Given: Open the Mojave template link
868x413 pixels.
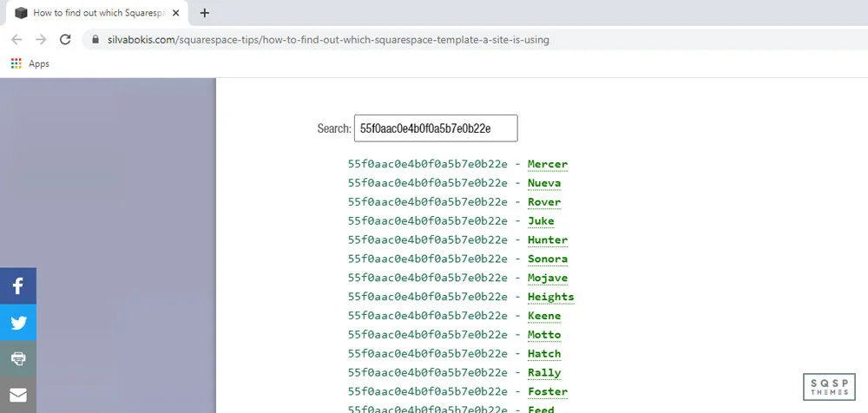Looking at the screenshot, I should pos(548,278).
